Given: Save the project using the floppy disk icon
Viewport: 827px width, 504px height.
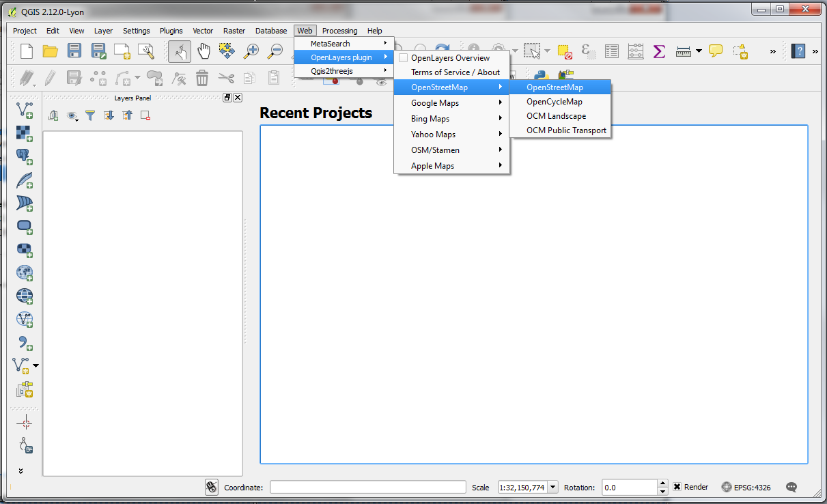Looking at the screenshot, I should point(74,51).
